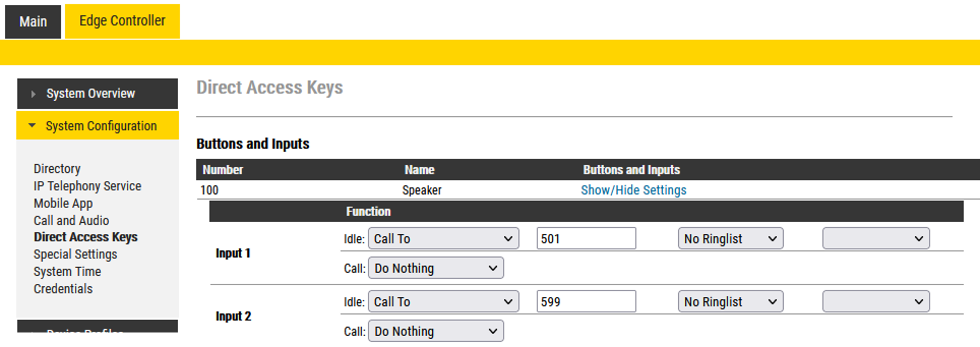Open Special Settings page
Viewport: 980px width, 347px height.
[75, 254]
